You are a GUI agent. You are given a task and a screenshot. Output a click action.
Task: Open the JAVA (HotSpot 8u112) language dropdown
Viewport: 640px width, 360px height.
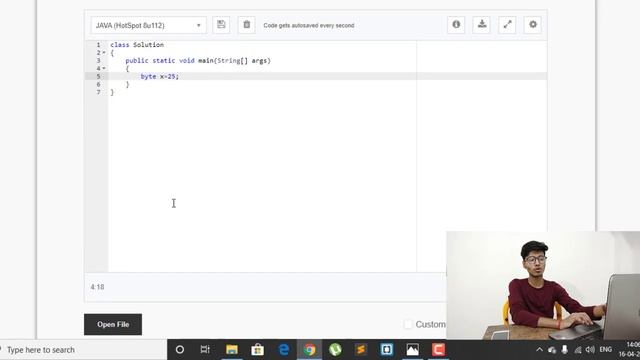[x=149, y=25]
